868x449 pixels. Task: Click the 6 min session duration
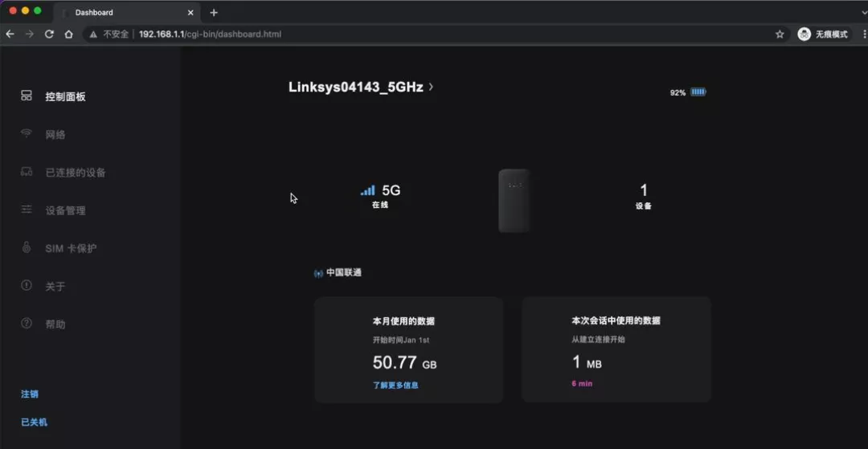click(x=582, y=383)
